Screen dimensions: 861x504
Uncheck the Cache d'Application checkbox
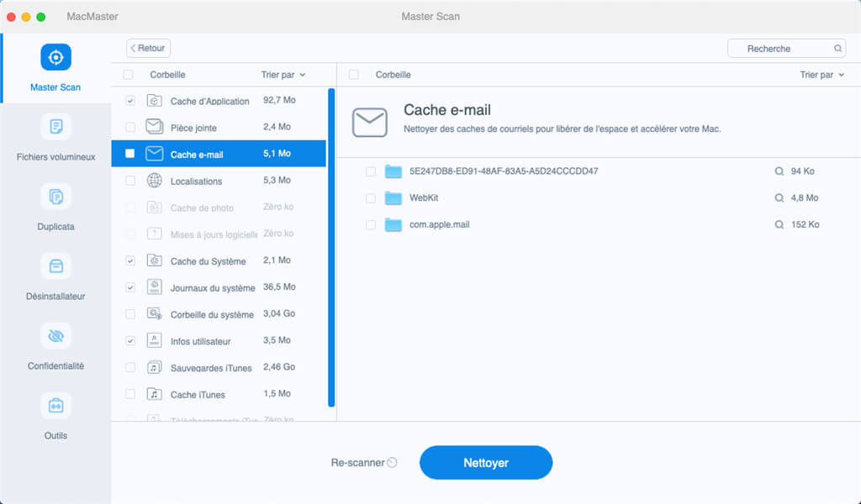coord(129,101)
